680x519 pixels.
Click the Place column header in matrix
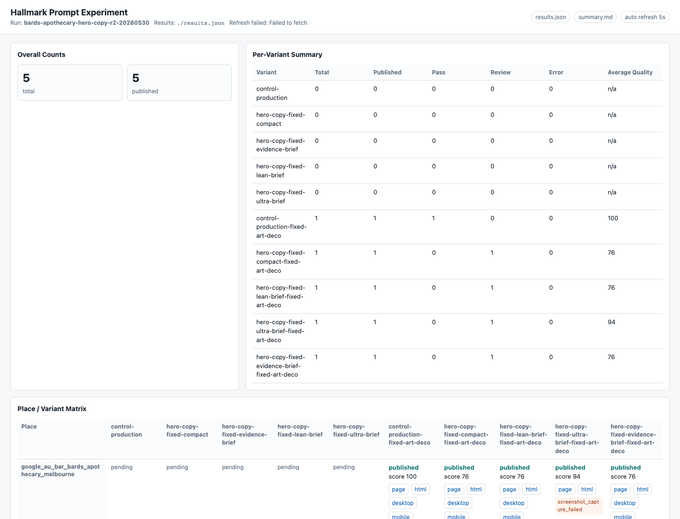pyautogui.click(x=29, y=427)
